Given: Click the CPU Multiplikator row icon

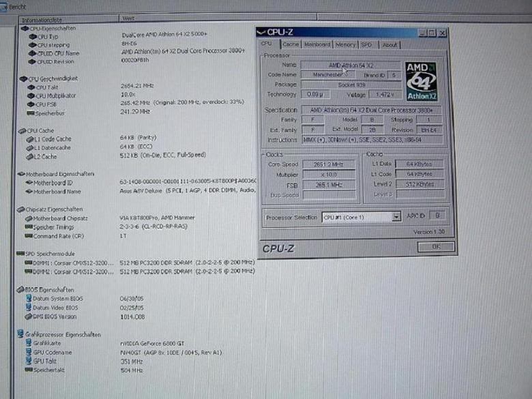Looking at the screenshot, I should coord(31,95).
